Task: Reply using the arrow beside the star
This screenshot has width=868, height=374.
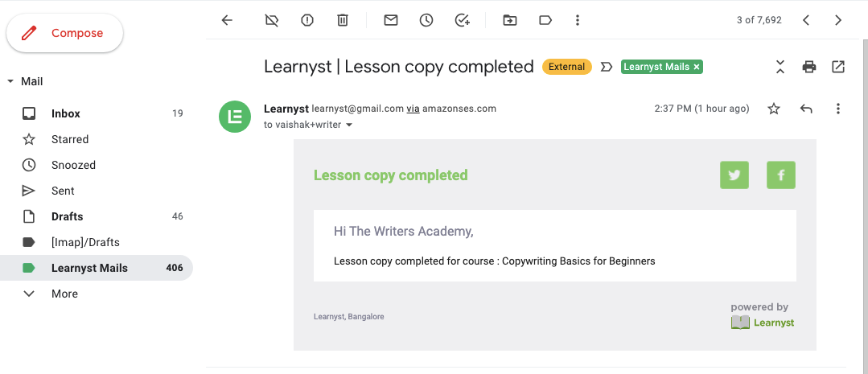Action: pos(806,109)
